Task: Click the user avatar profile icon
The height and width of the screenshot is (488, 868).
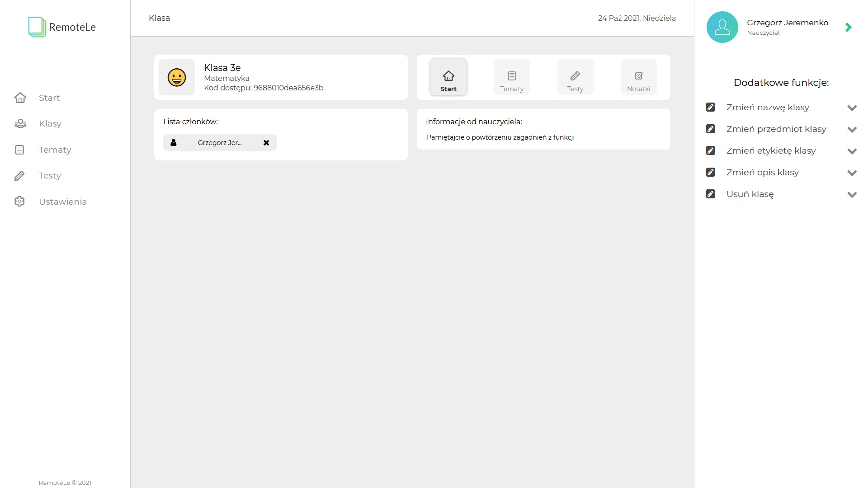Action: 722,27
